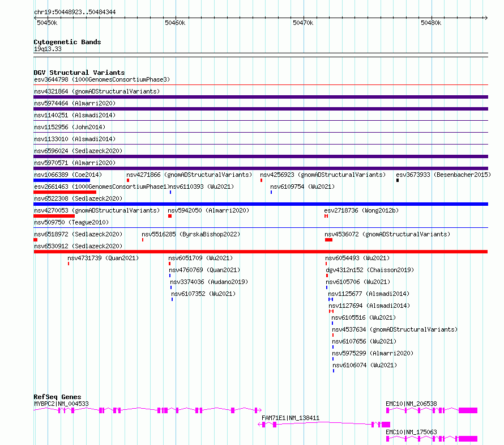Click nsv6107352 (Wu2021) label
The width and height of the screenshot is (504, 445).
203,294
